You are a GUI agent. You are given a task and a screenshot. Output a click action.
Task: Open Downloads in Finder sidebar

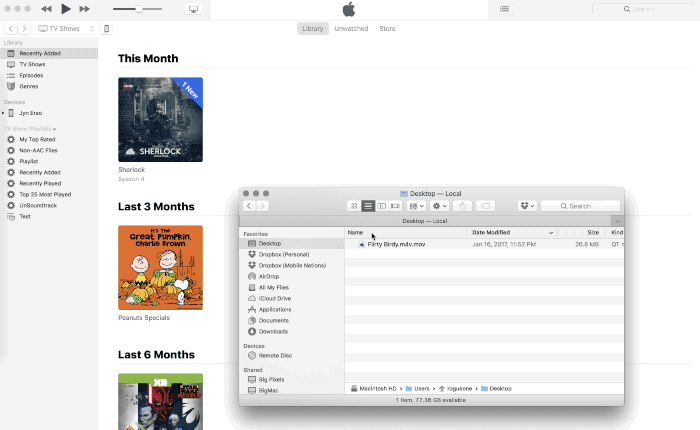(292, 331)
